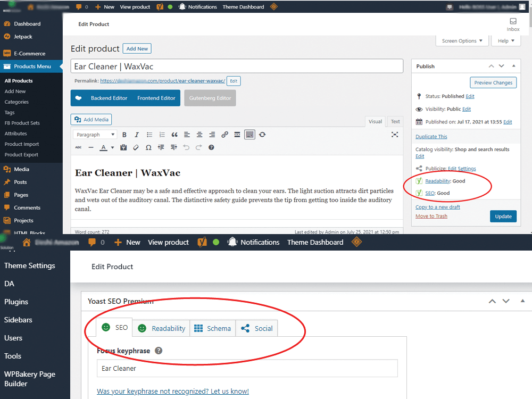Align text left
532x399 pixels.
(x=187, y=135)
